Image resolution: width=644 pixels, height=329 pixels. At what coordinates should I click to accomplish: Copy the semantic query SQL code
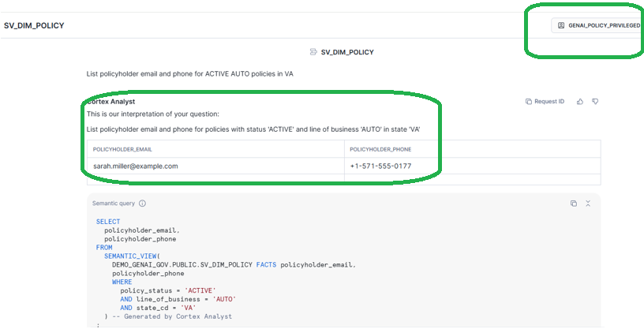click(x=574, y=204)
